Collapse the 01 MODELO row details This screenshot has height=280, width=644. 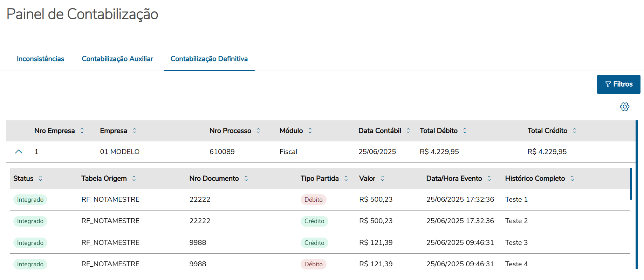(x=19, y=152)
